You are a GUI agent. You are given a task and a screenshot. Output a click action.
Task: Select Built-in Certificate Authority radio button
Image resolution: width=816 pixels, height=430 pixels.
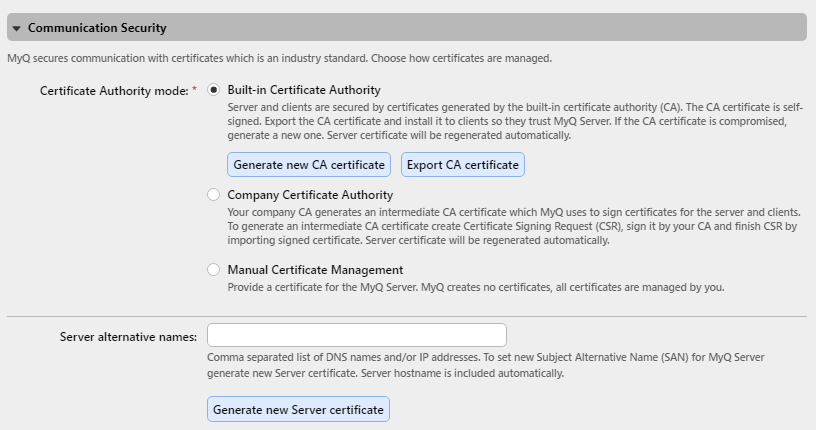213,90
